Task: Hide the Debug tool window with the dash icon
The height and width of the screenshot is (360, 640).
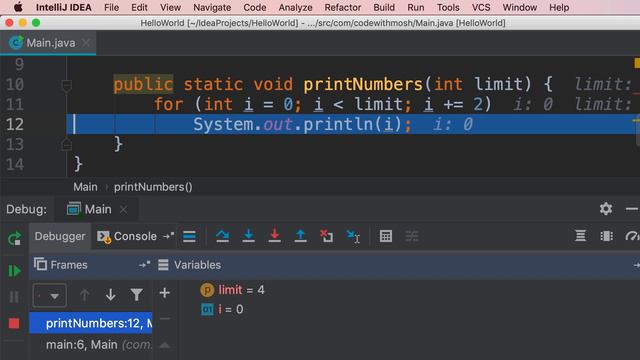Action: (x=632, y=209)
